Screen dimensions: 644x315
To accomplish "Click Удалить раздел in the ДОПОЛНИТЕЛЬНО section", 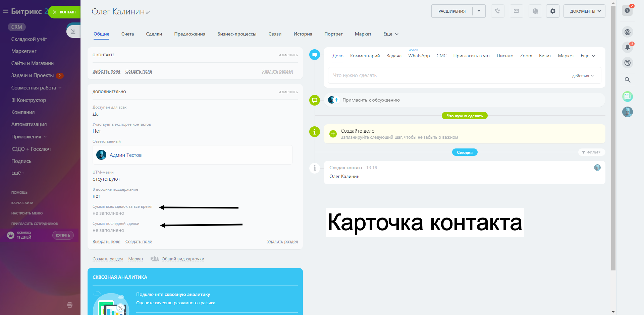I will [x=282, y=242].
